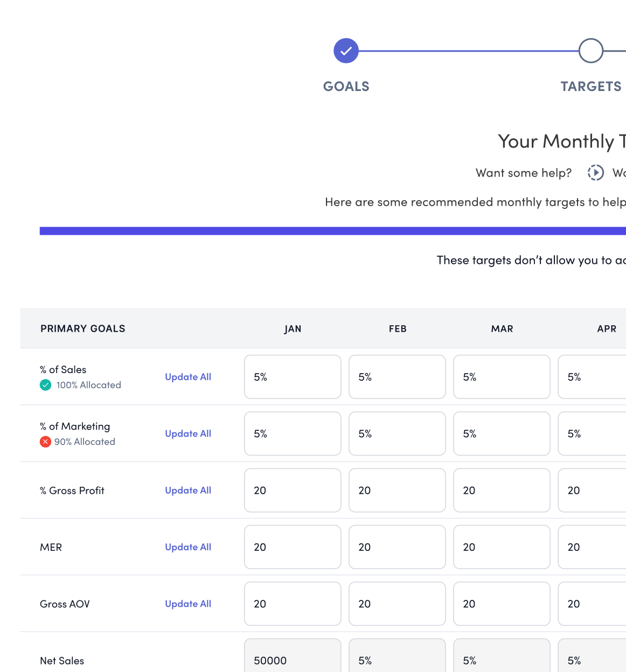Click the green 100% Allocated check icon
This screenshot has height=672, width=626.
[x=46, y=385]
